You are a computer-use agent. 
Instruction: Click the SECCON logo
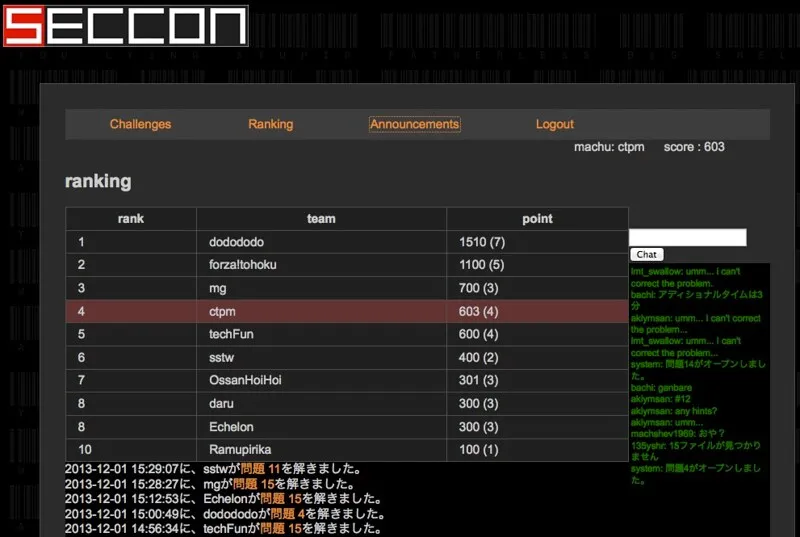pos(125,26)
